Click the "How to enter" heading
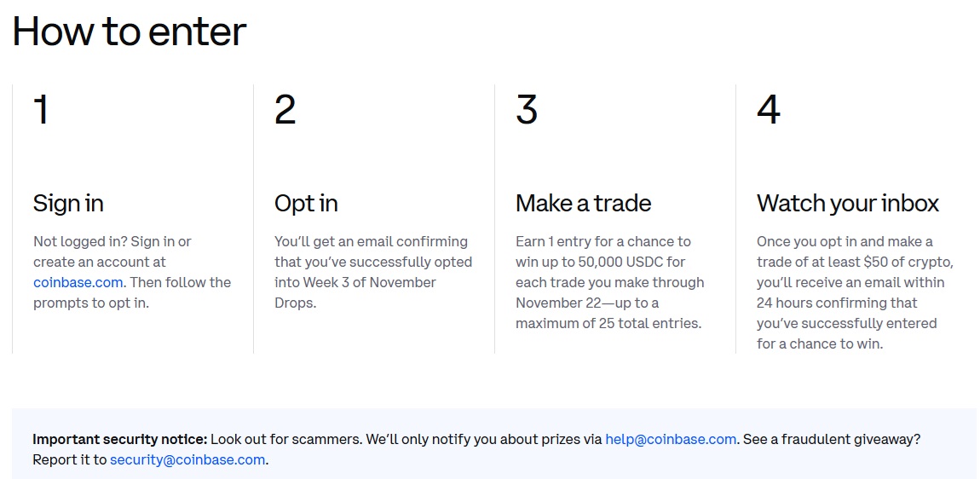980x479 pixels. (x=130, y=32)
